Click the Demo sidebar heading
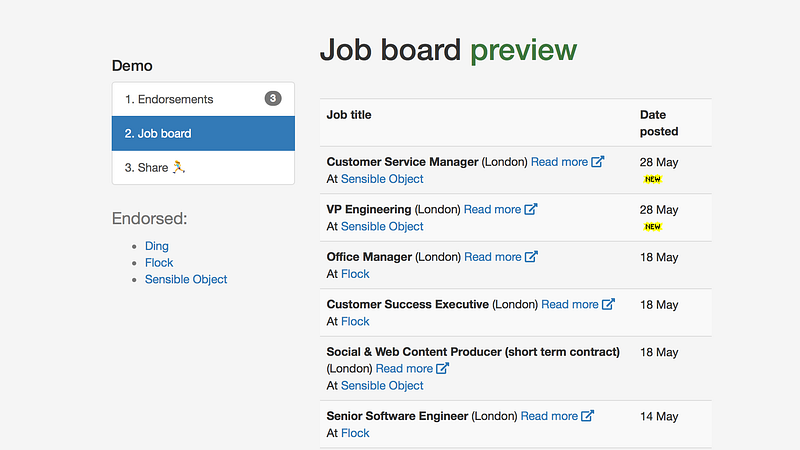The image size is (800, 450). [132, 66]
